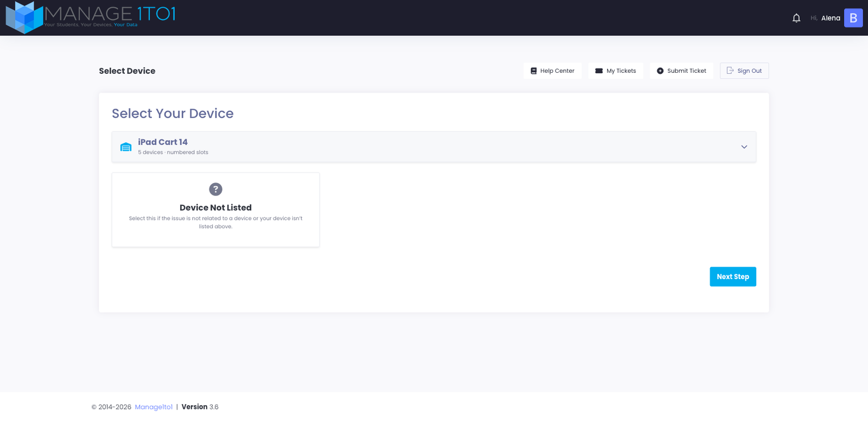
Task: Expand the iPad Cart 14 chevron
Action: [x=744, y=147]
